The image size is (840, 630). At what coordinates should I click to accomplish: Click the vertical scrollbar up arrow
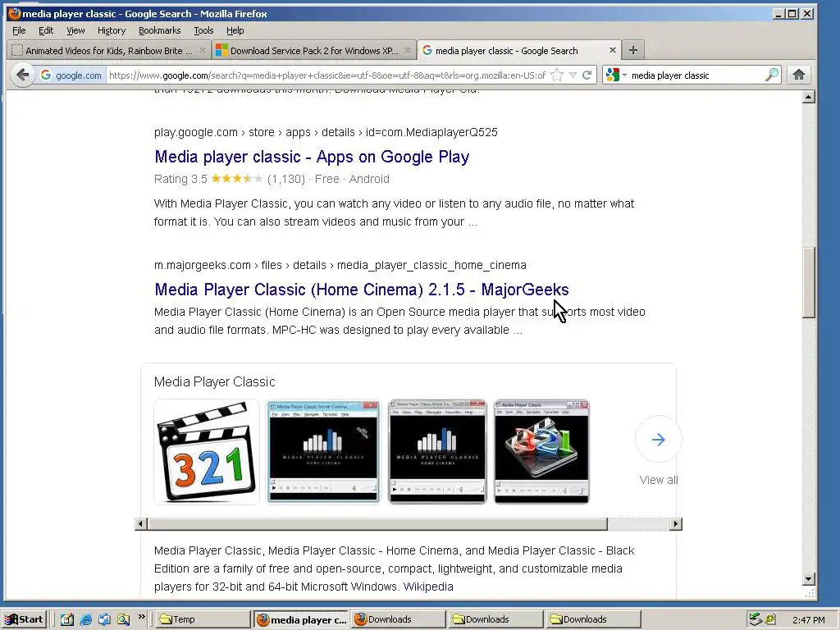(809, 97)
